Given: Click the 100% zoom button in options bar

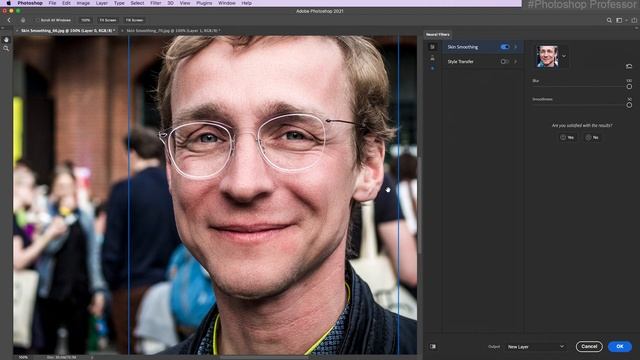Looking at the screenshot, I should click(x=85, y=20).
